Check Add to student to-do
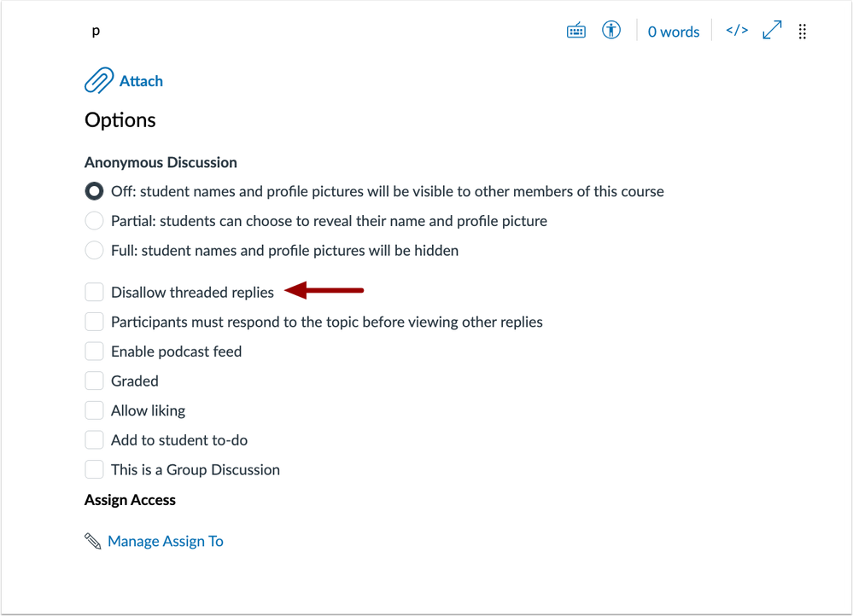 (94, 440)
